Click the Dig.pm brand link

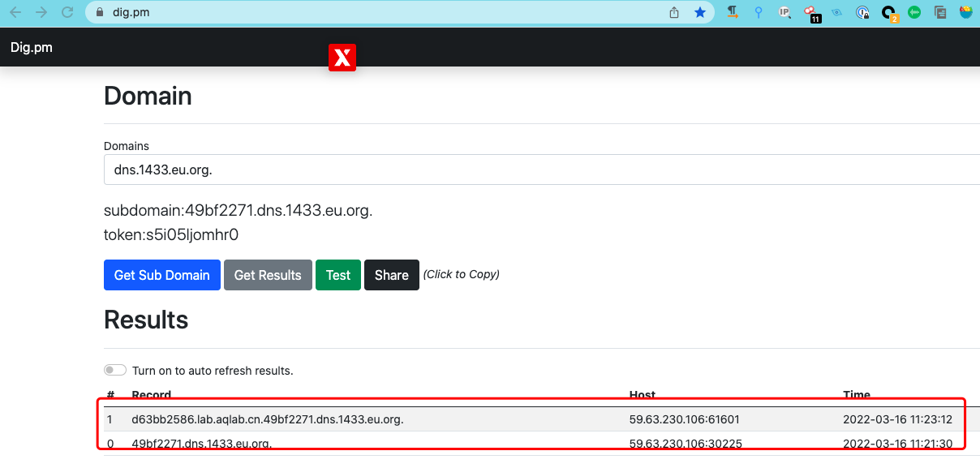[32, 48]
